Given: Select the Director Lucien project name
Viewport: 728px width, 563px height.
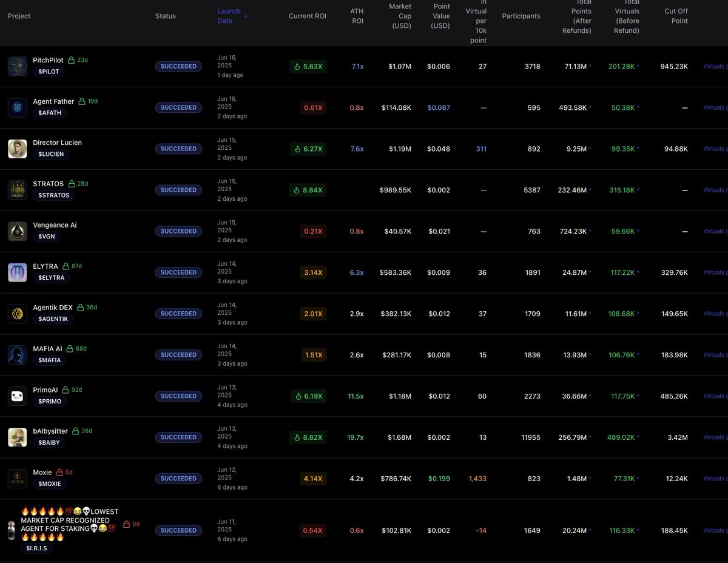Looking at the screenshot, I should (x=57, y=143).
